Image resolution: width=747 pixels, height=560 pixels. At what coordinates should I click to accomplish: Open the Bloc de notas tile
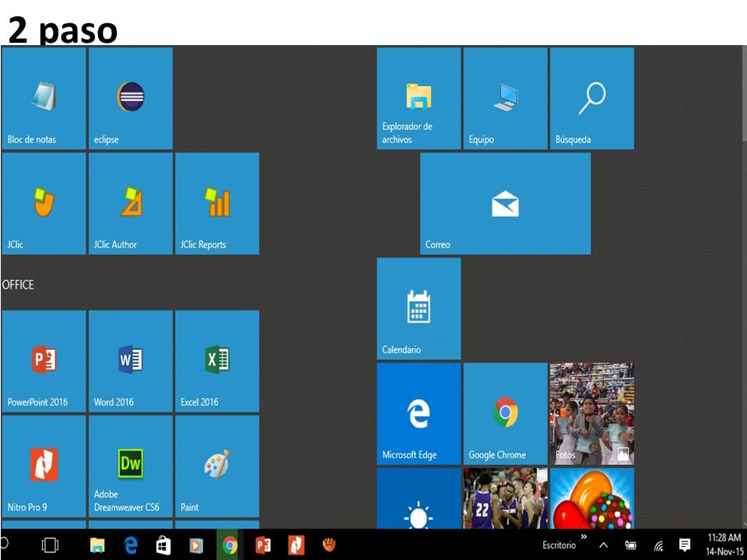(x=44, y=99)
